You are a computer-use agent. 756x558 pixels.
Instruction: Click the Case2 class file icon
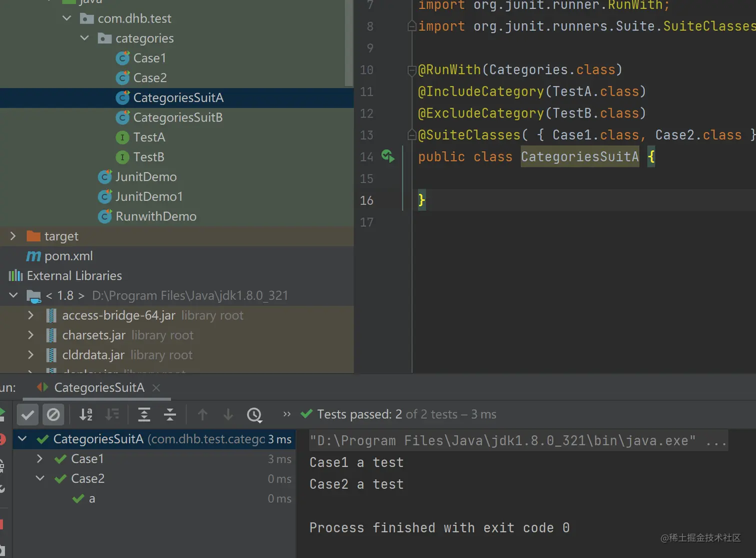pos(122,78)
